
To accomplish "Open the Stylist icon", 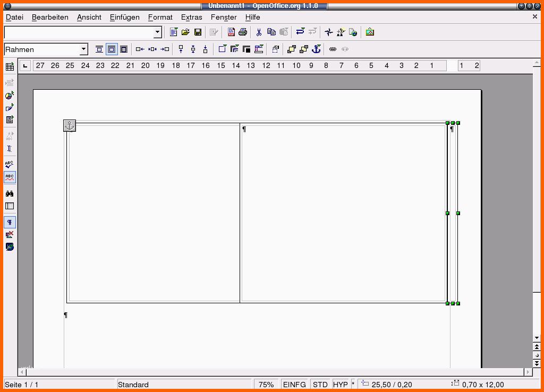I will point(341,32).
